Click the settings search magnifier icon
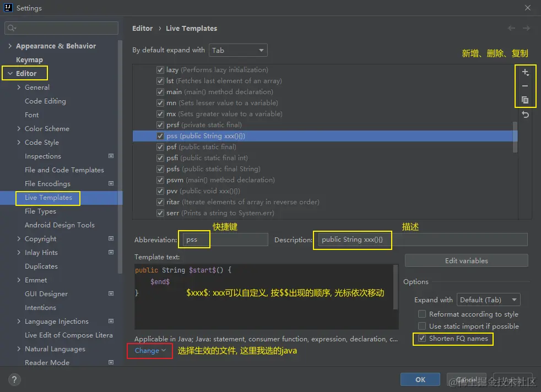Screen dimensions: 541x392 click(x=12, y=28)
